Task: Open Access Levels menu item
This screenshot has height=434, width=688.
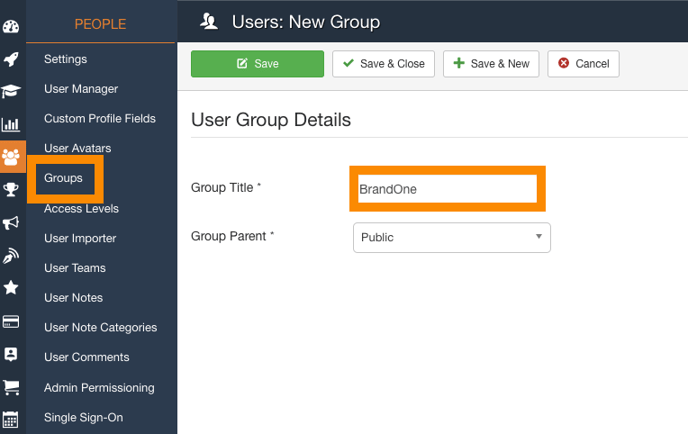Action: click(x=81, y=209)
